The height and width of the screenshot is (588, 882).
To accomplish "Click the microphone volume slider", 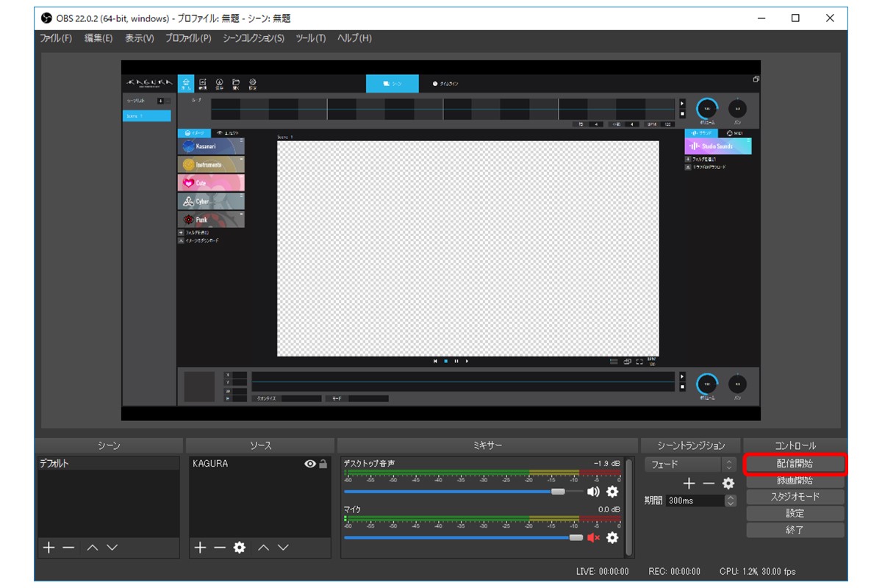I will point(463,537).
